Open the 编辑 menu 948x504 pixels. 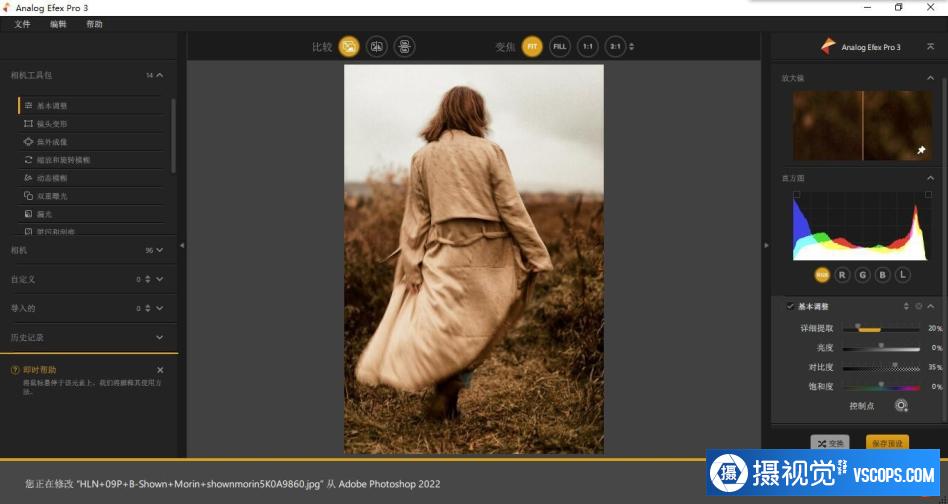(x=58, y=24)
